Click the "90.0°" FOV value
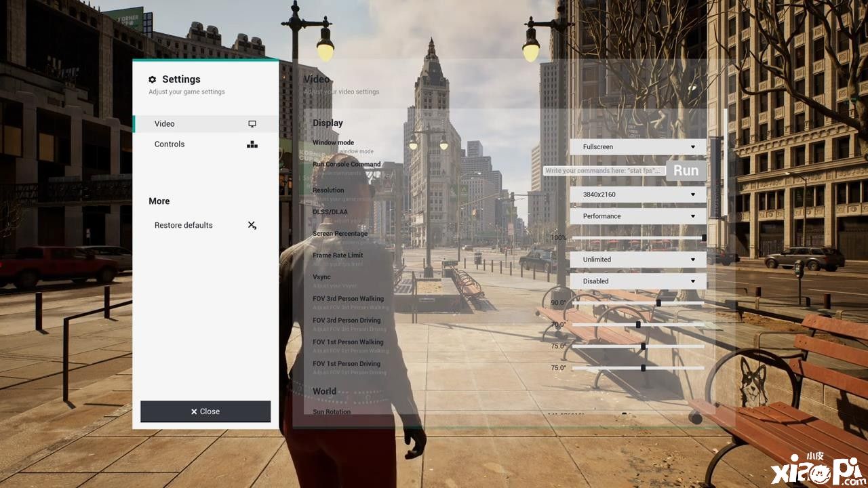Image resolution: width=868 pixels, height=488 pixels. click(558, 303)
